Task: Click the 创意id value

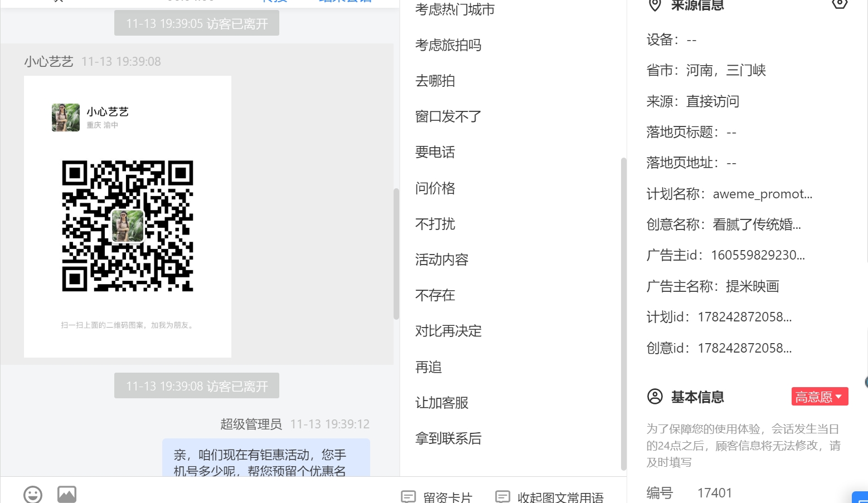Action: pyautogui.click(x=745, y=348)
